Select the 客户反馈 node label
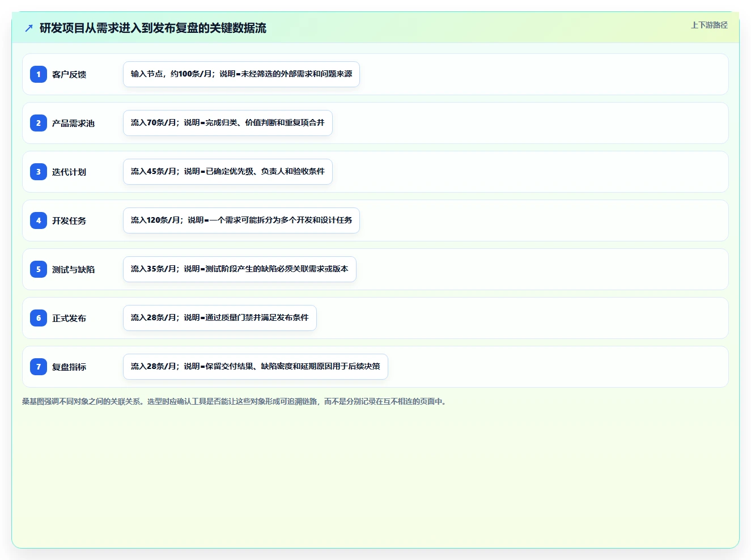 (x=69, y=74)
